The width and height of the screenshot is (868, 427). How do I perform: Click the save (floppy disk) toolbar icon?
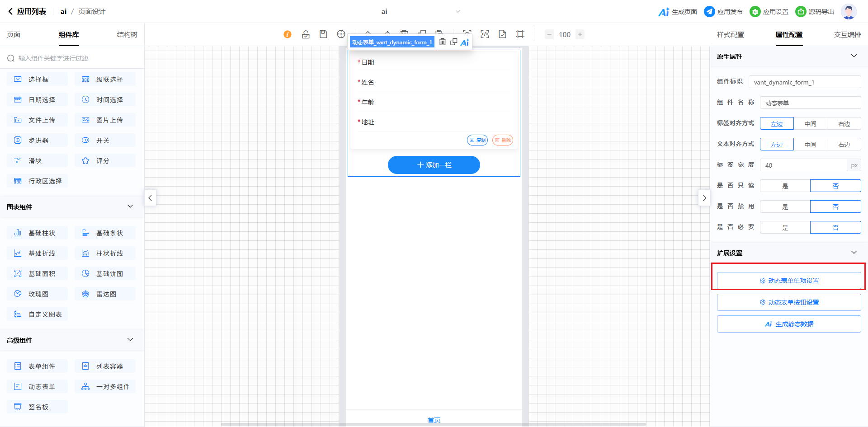point(323,34)
